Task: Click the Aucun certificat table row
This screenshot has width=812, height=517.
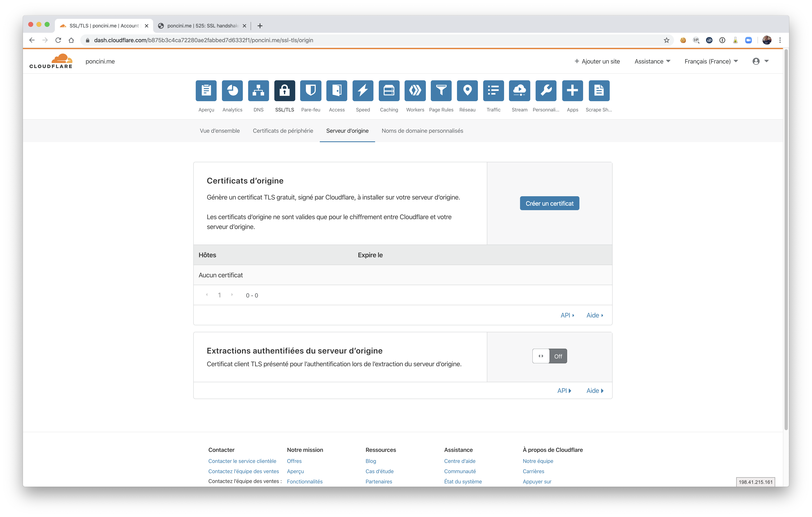Action: pyautogui.click(x=403, y=275)
